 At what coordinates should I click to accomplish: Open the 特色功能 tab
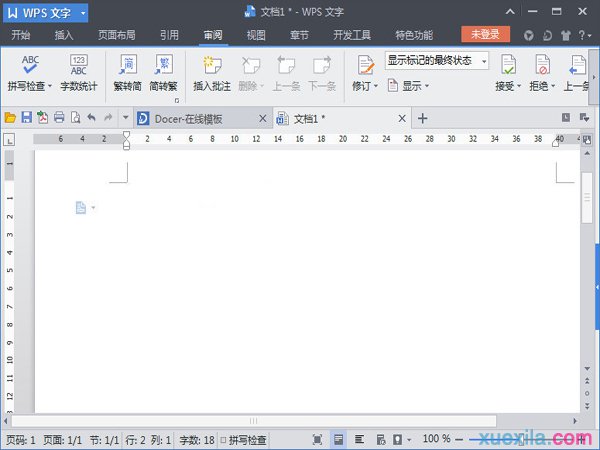pos(414,35)
